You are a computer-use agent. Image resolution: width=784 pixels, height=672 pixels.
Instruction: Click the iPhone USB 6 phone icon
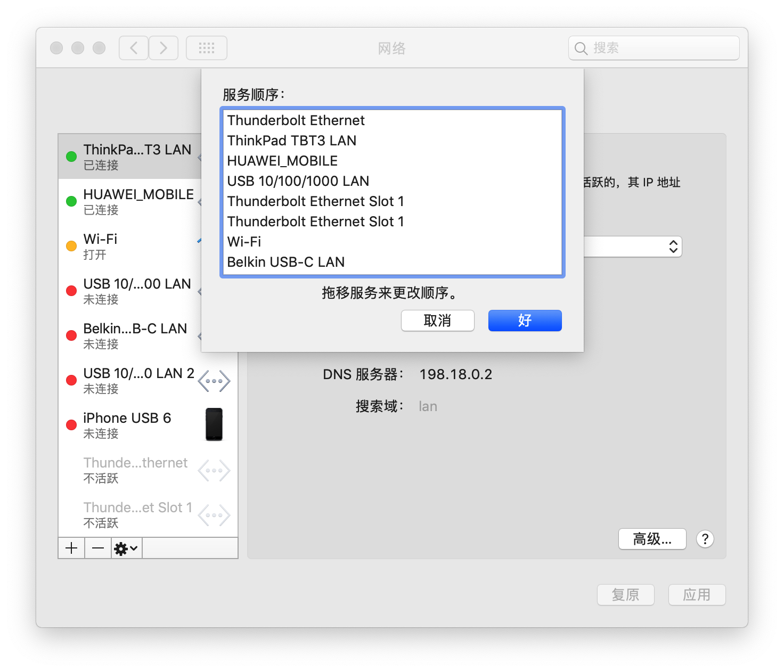tap(214, 424)
